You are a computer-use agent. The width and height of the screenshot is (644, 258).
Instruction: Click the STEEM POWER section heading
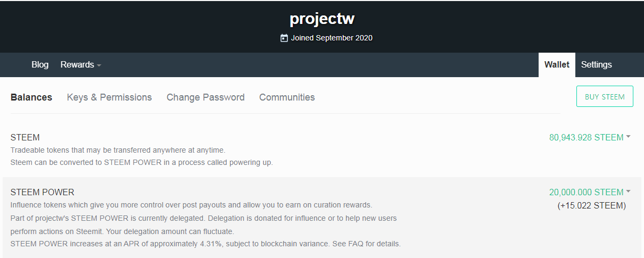43,193
